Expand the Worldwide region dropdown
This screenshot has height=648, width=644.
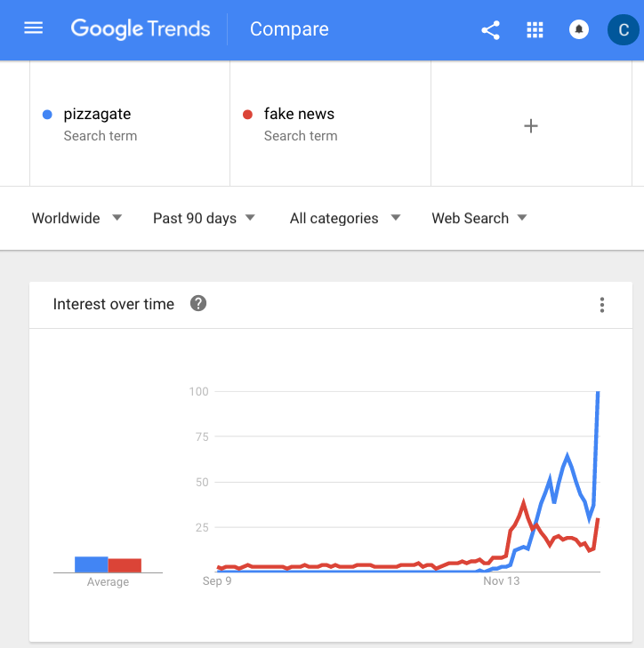(x=76, y=218)
